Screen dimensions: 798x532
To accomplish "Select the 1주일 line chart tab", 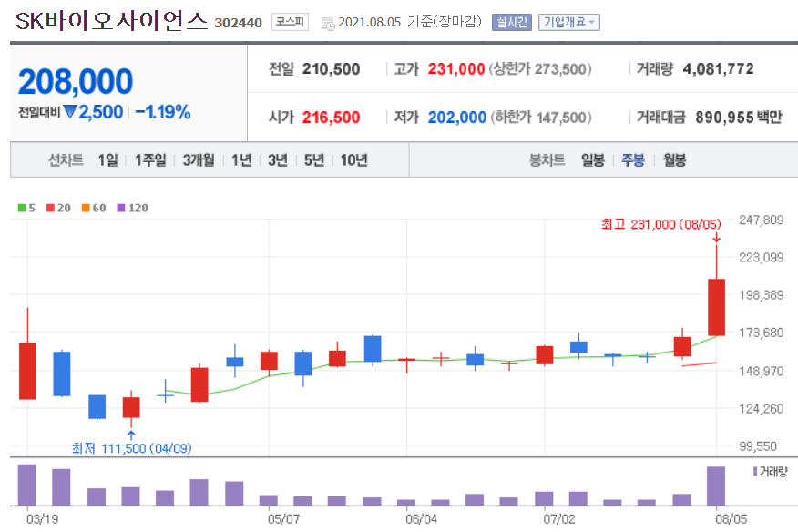I will [x=150, y=160].
